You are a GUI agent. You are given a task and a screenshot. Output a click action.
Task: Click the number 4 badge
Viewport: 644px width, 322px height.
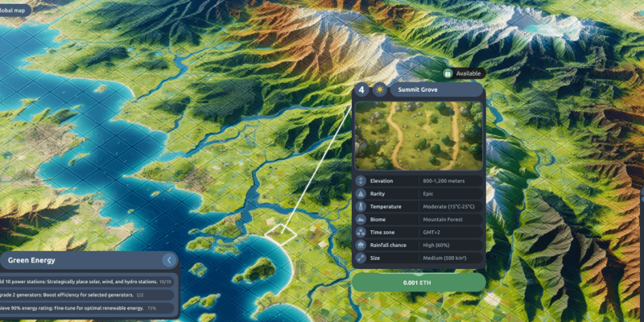(x=361, y=89)
